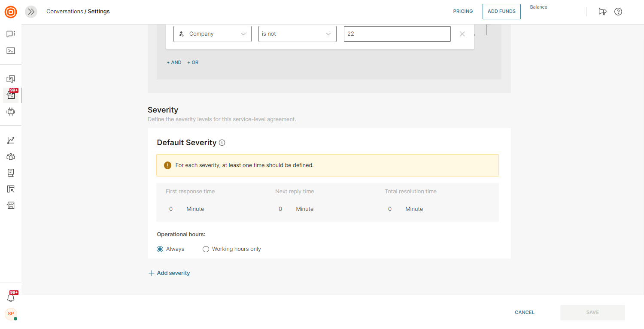Click Conversations in the breadcrumb

[64, 12]
